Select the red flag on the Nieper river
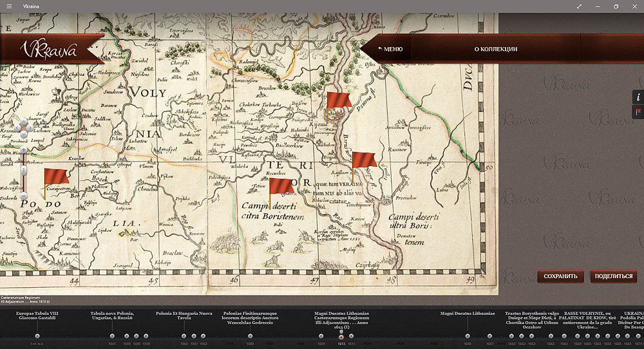This screenshot has width=644, height=349. point(364,167)
